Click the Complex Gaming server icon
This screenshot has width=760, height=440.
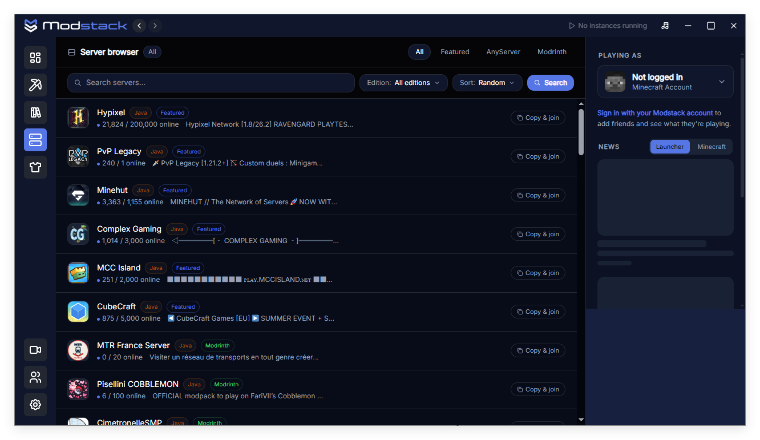point(78,234)
